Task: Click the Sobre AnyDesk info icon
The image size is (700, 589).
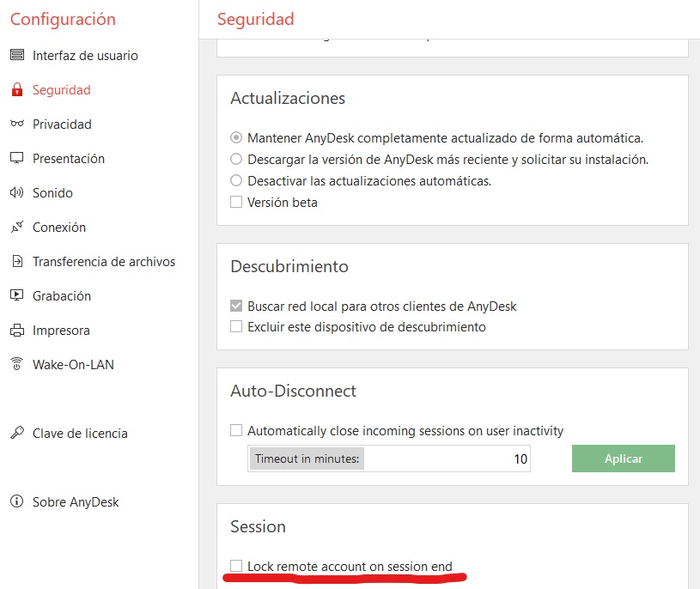Action: [17, 501]
